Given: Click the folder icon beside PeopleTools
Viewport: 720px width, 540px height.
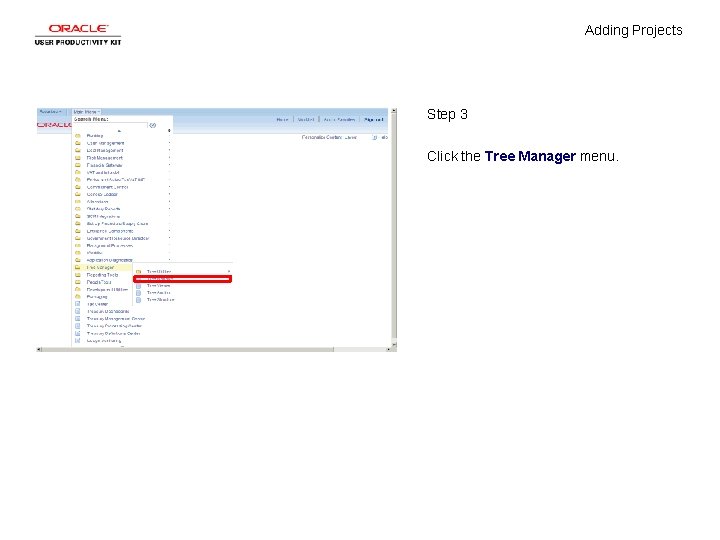Looking at the screenshot, I should click(x=78, y=282).
